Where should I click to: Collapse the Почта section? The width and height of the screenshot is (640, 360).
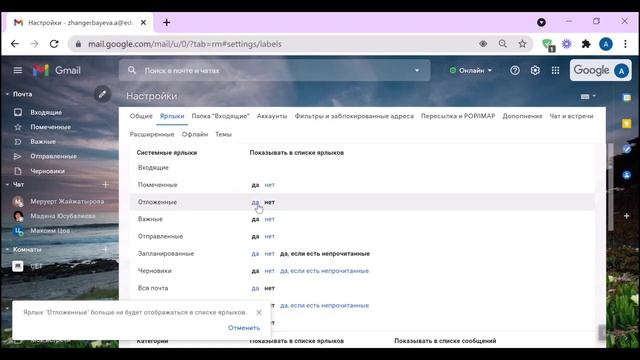7,94
